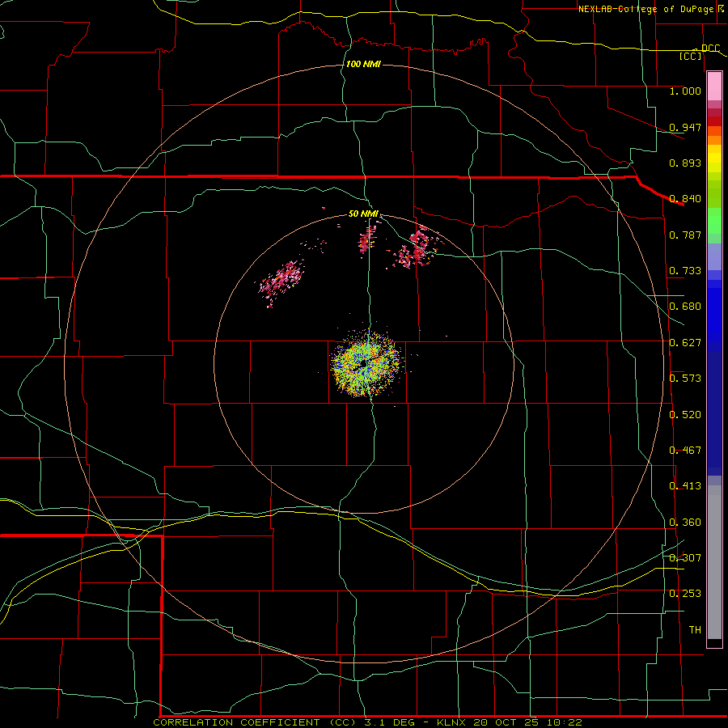Click the TH label at the legend bottom
The height and width of the screenshot is (728, 728).
coord(695,630)
